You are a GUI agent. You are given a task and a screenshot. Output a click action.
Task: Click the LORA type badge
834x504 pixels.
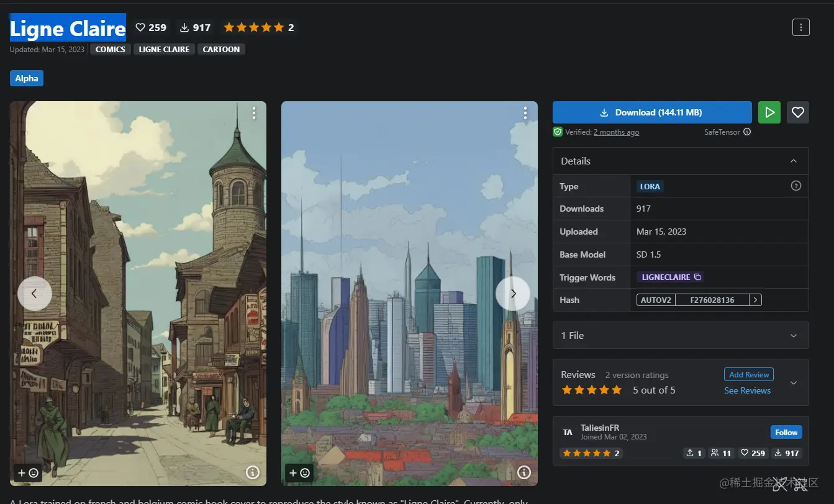(650, 186)
